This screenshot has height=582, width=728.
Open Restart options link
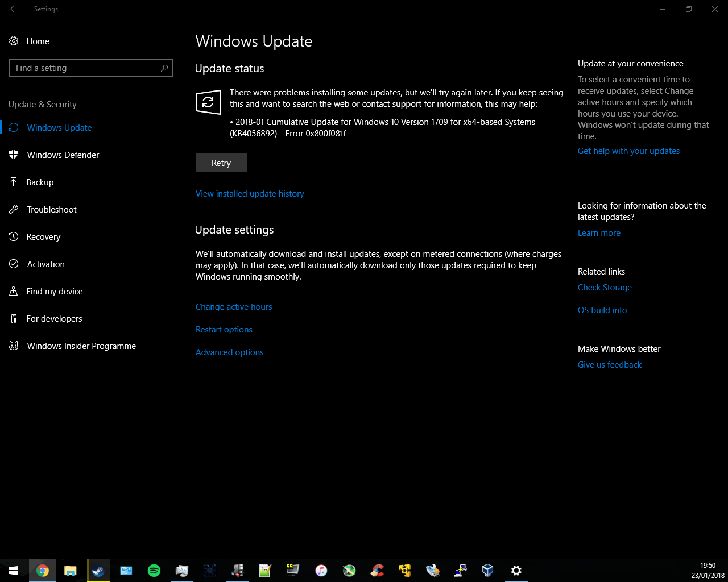pos(224,330)
